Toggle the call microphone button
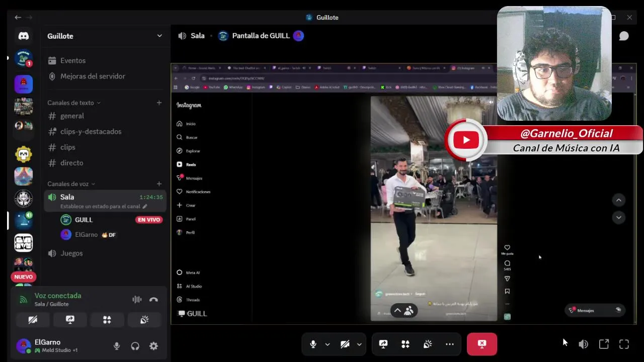Image resolution: width=644 pixels, height=362 pixels. coord(313,344)
